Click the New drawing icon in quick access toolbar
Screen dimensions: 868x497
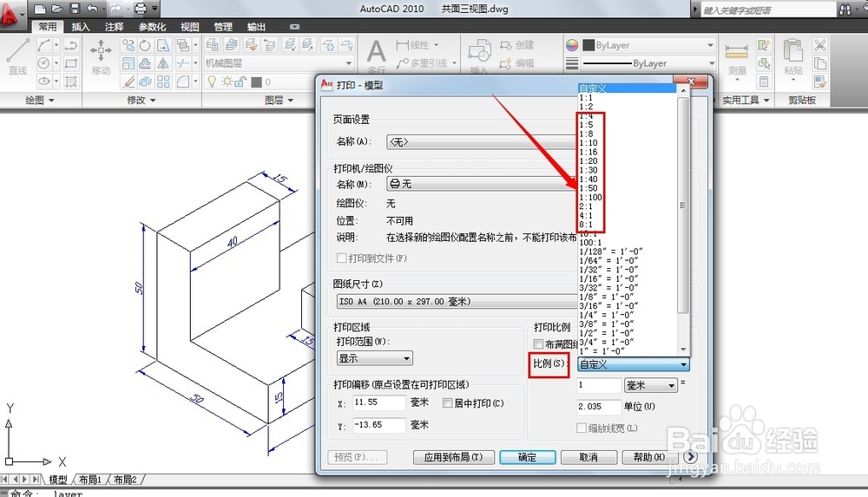click(x=39, y=9)
